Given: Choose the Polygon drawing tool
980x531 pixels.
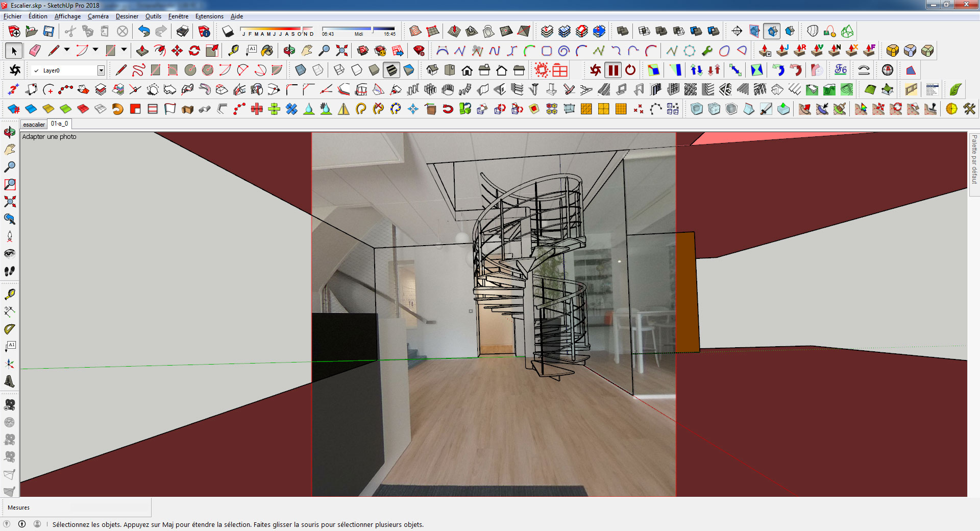Looking at the screenshot, I should click(x=208, y=70).
